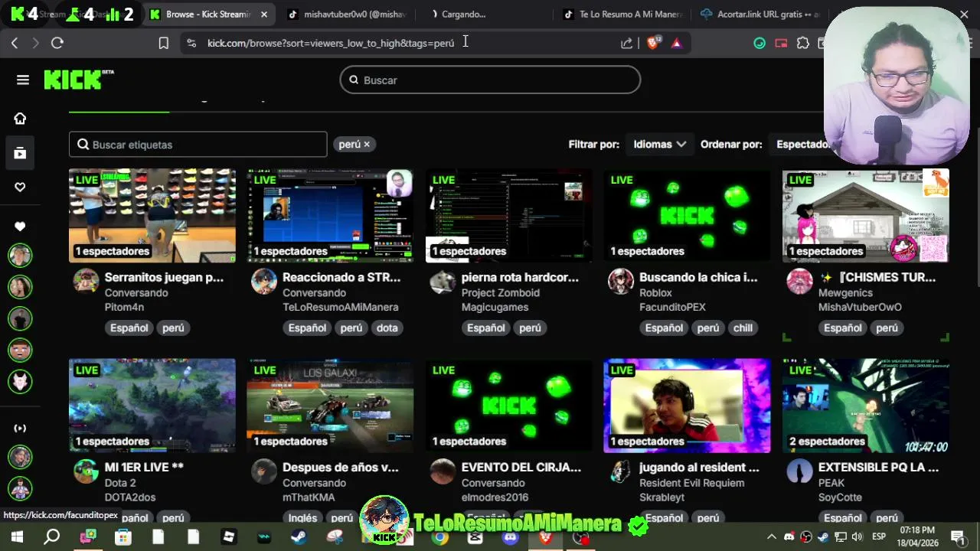Open FacunditoPEX channel avatar
The width and height of the screenshot is (980, 551).
click(621, 281)
